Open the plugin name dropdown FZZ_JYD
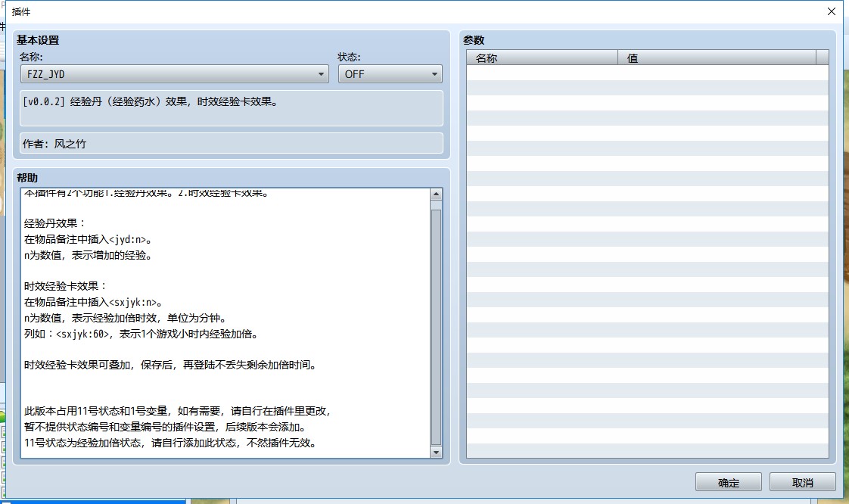Screen dimensions: 849x504 [x=174, y=74]
